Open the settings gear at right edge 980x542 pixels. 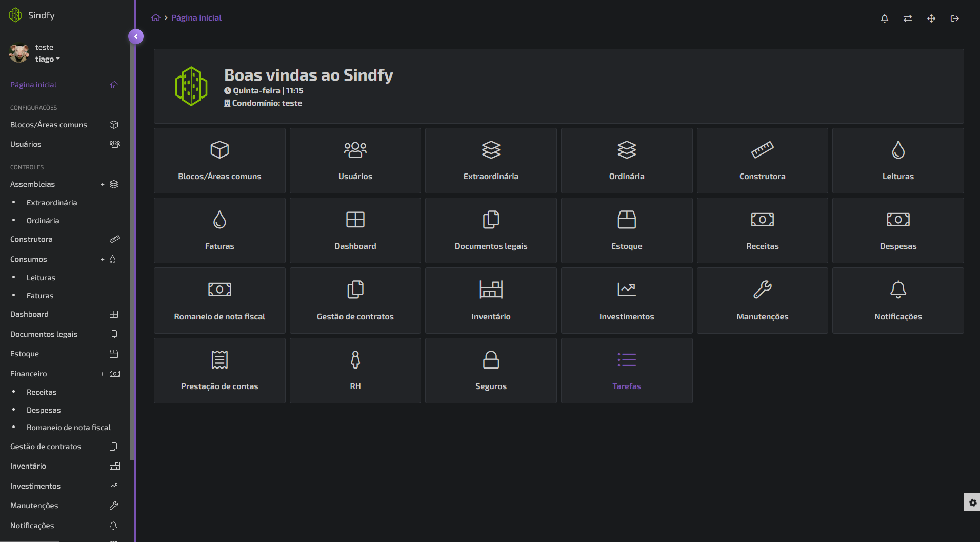(972, 502)
